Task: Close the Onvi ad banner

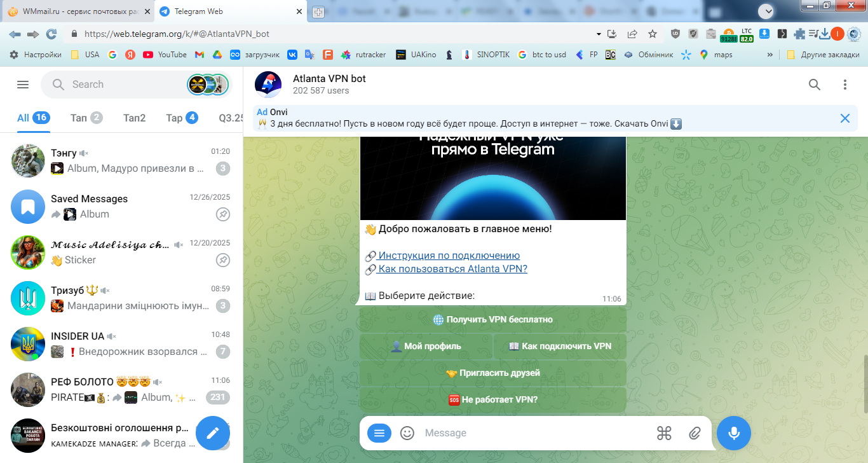Action: pos(845,118)
